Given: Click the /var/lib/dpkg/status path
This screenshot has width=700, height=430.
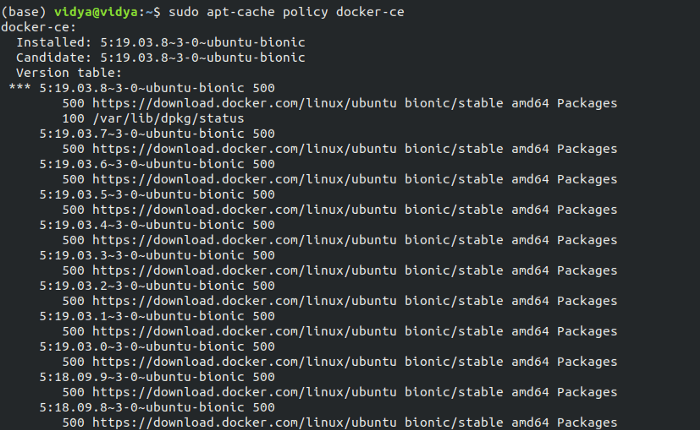Looking at the screenshot, I should 168,118.
